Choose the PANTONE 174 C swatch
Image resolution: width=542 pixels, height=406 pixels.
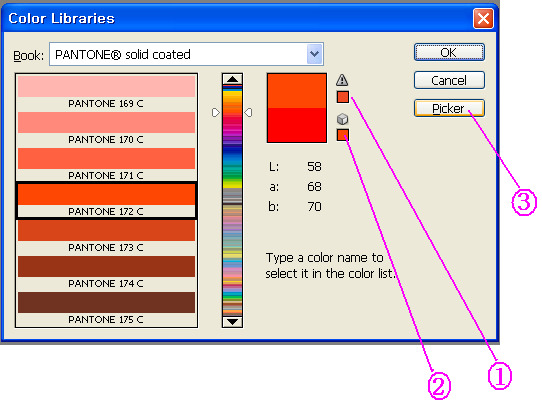(106, 272)
